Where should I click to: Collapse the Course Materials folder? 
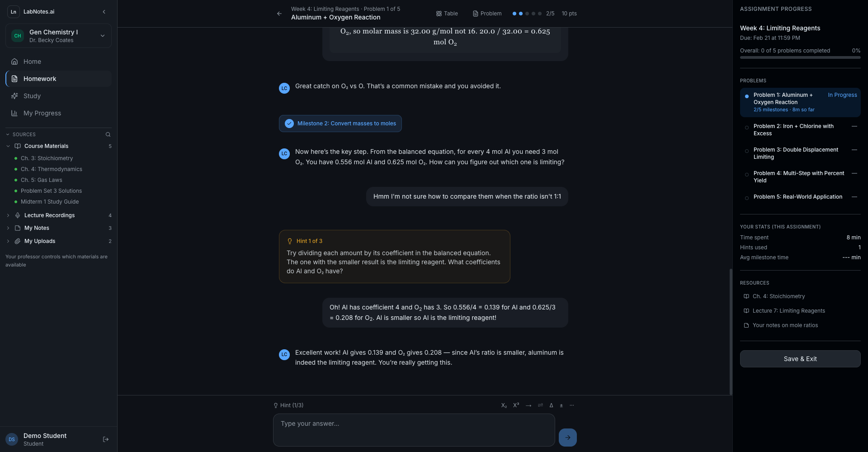point(8,146)
